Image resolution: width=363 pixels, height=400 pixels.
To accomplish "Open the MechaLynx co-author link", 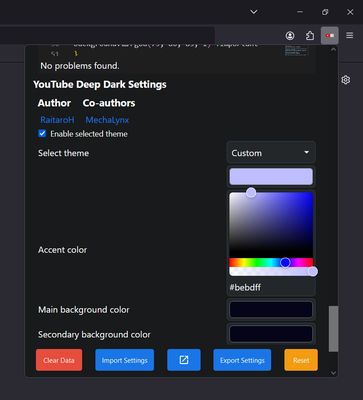I will [107, 120].
